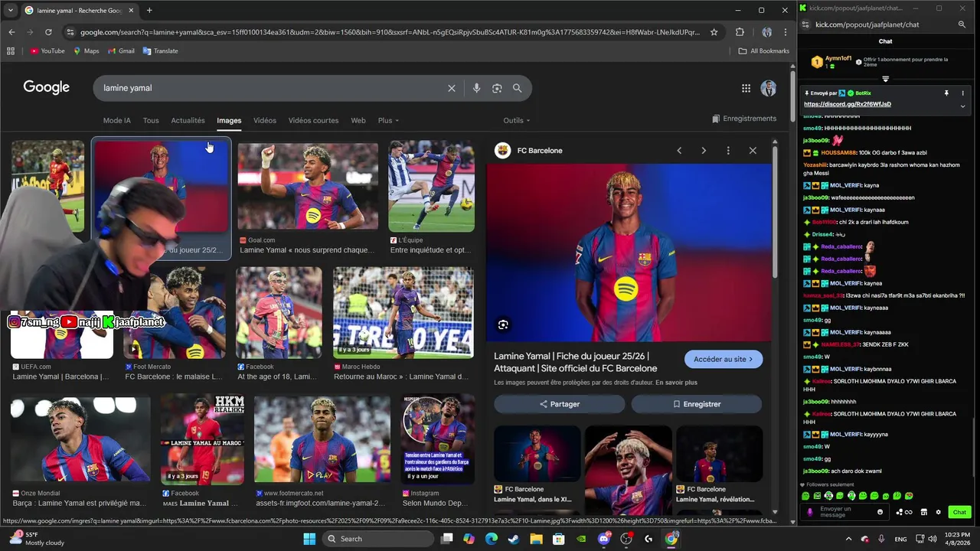Expand the chat leaderboard arrow
This screenshot has height=551, width=980.
click(886, 79)
